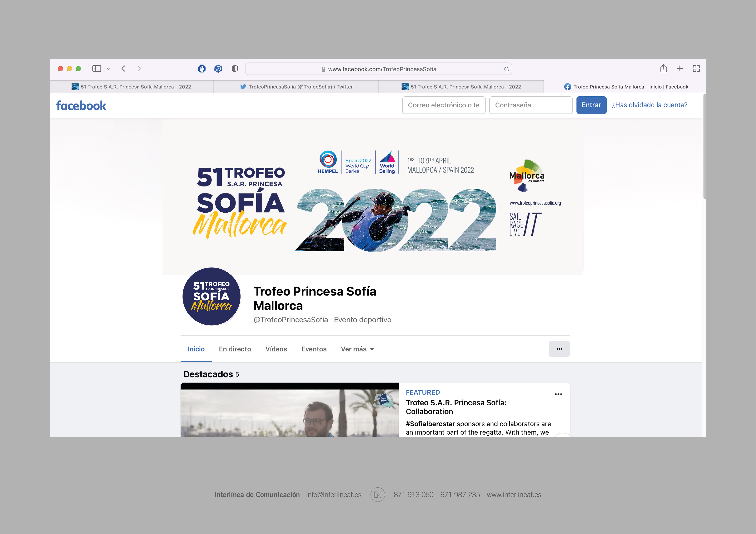This screenshot has height=534, width=756.
Task: Go back with the back arrow
Action: (123, 68)
